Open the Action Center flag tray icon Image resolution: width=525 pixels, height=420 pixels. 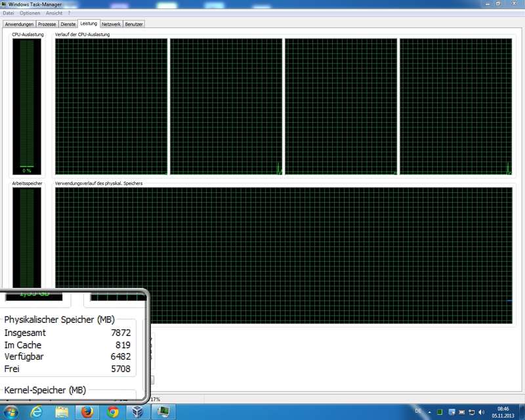(451, 412)
